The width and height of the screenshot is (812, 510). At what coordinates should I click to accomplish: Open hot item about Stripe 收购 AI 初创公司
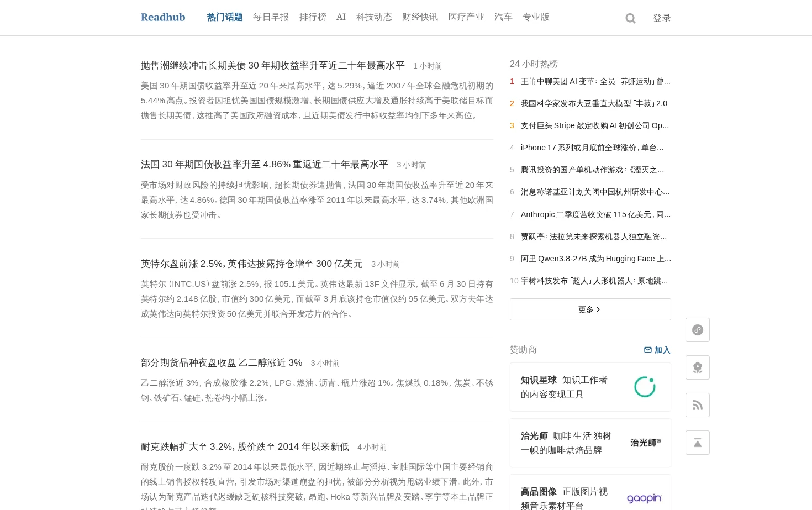[x=595, y=125]
